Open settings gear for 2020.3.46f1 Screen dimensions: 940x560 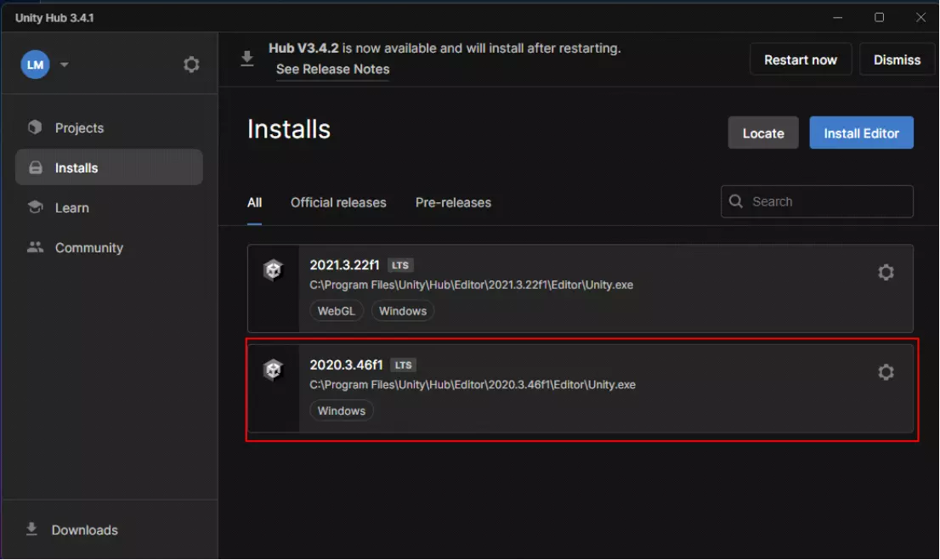tap(886, 372)
